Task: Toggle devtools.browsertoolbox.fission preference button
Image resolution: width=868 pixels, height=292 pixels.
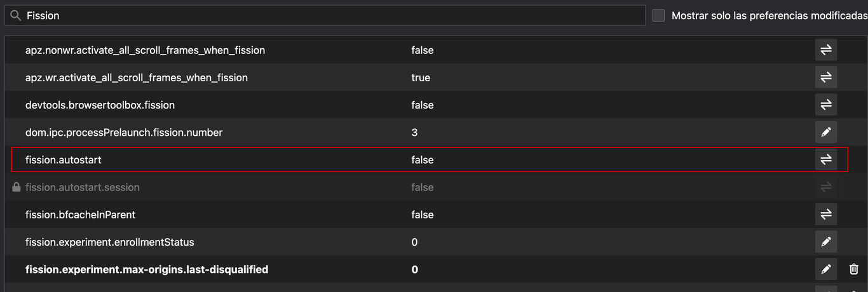Action: pyautogui.click(x=825, y=105)
